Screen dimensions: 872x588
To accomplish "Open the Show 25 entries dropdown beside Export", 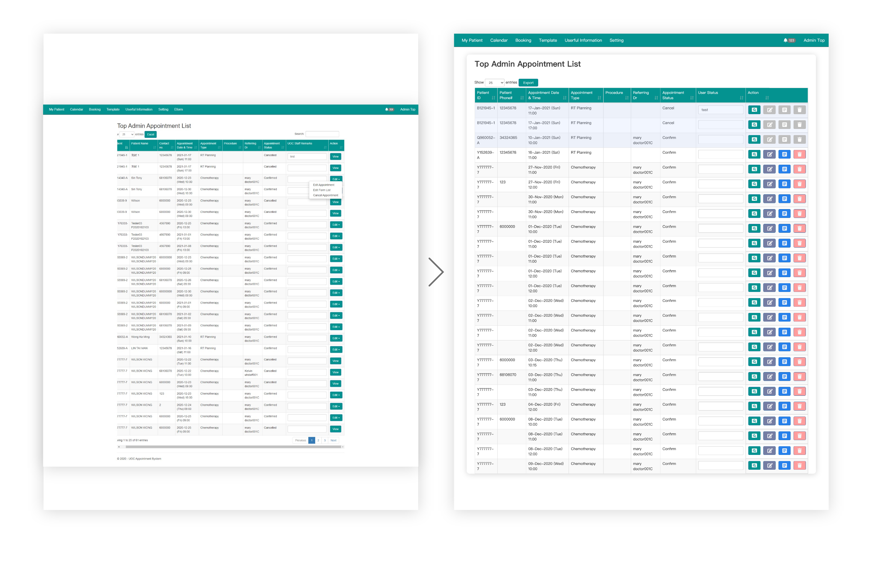I will pyautogui.click(x=494, y=83).
